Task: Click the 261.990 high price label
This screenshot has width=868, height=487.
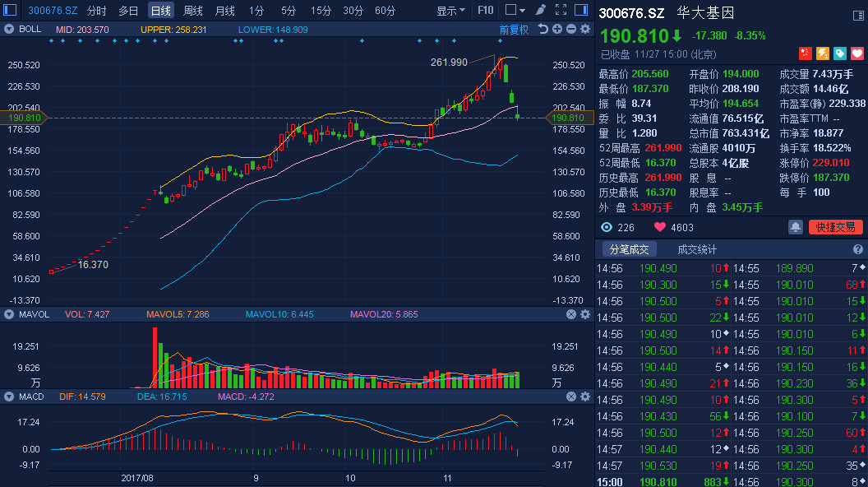Action: point(449,62)
